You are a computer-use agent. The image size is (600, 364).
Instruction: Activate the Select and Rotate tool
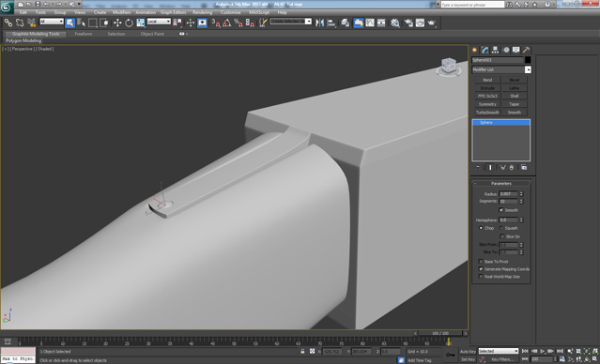(x=129, y=23)
